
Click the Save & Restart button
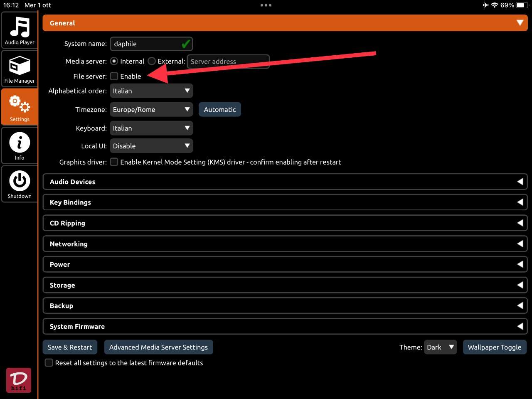[70, 347]
